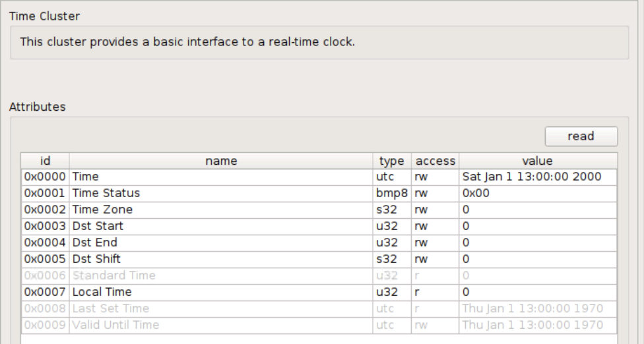644x344 pixels.
Task: Click the 0x0006 id cell
Action: point(45,275)
